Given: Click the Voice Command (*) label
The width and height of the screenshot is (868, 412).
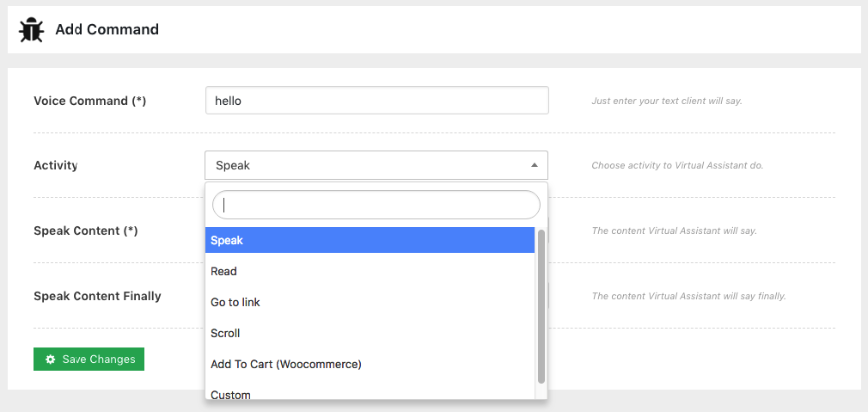Looking at the screenshot, I should (x=90, y=101).
